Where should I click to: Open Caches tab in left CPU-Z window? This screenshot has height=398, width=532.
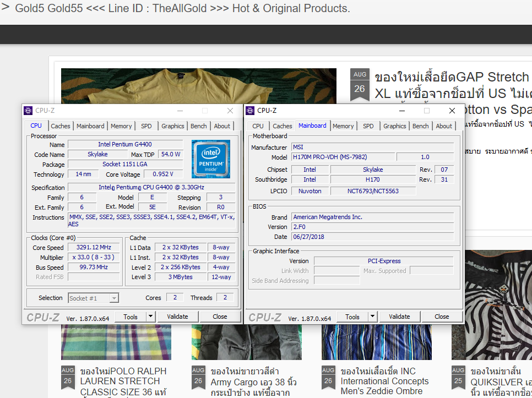(61, 126)
